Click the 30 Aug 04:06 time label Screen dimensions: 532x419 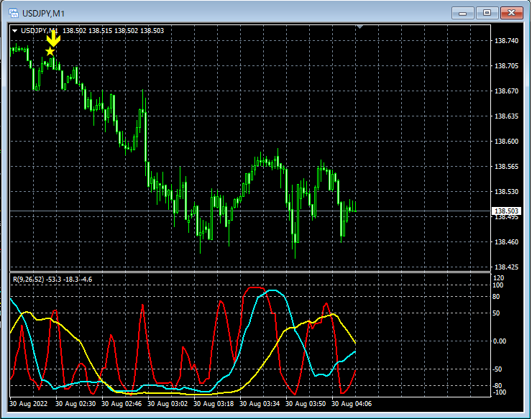coord(352,404)
